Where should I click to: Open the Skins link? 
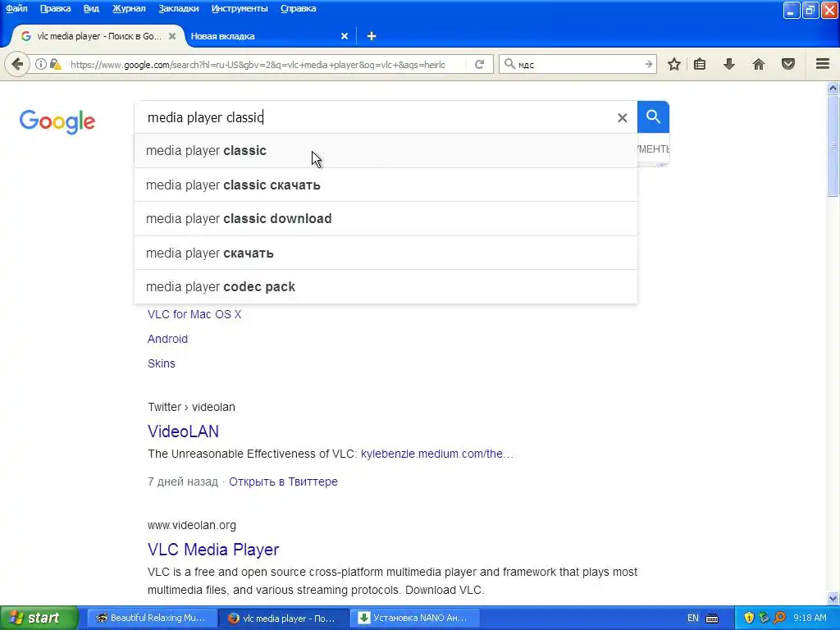(162, 363)
